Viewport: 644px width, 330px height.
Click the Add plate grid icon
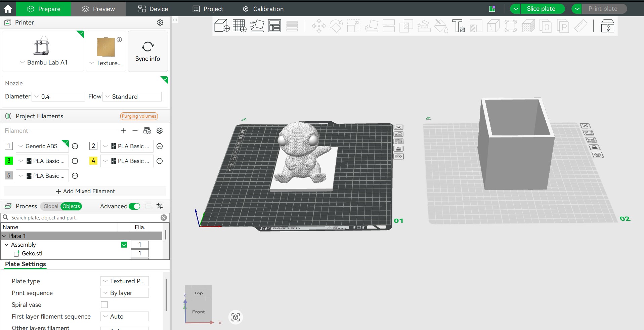(240, 26)
